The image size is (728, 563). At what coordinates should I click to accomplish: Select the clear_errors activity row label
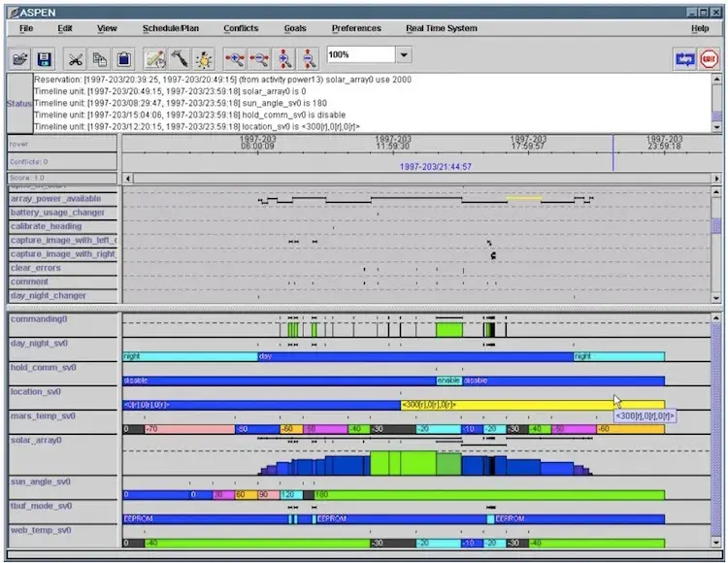tap(63, 268)
